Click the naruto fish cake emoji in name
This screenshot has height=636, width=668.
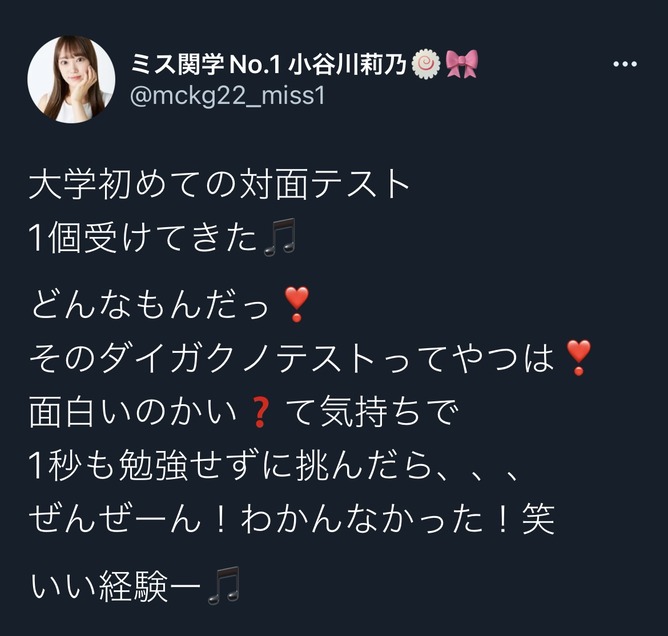point(426,64)
